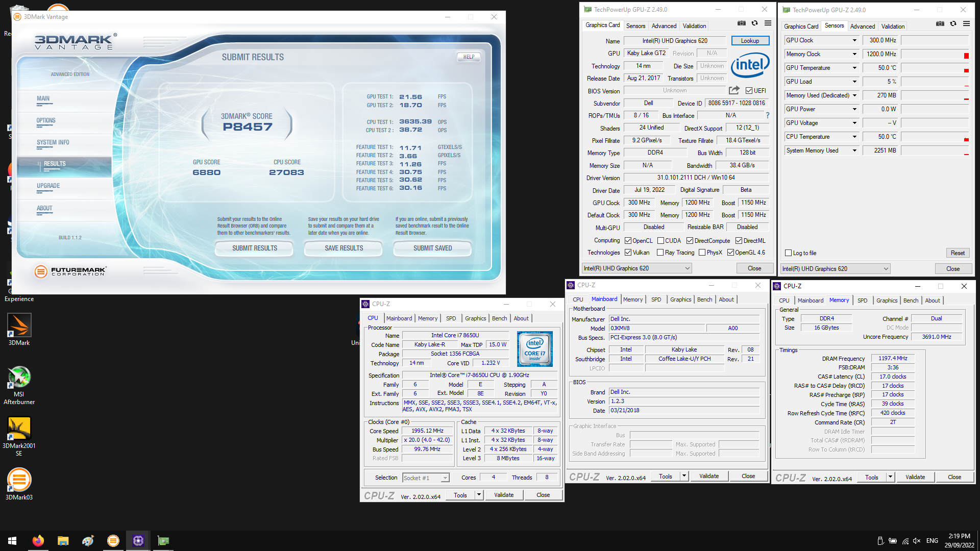Viewport: 980px width, 551px height.
Task: Open 3DMark desktop shortcut
Action: (x=19, y=330)
